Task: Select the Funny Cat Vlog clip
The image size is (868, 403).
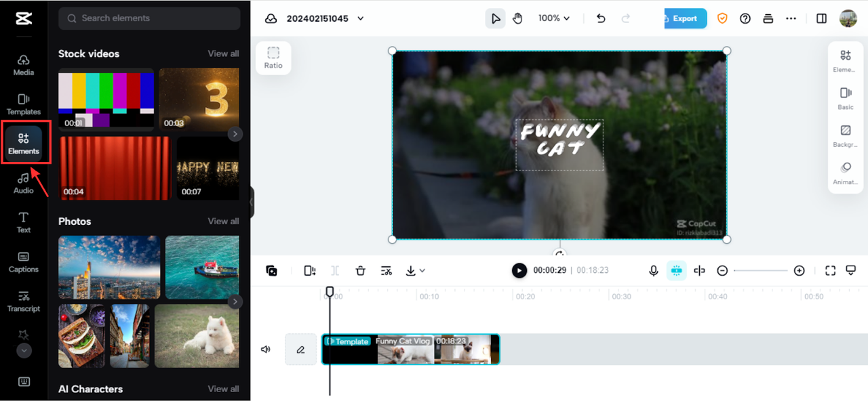Action: (x=410, y=349)
